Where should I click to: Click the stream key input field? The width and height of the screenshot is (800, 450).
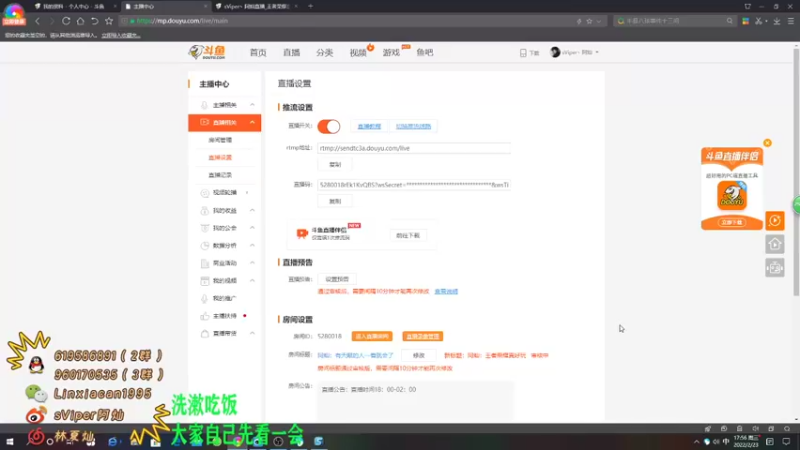pyautogui.click(x=414, y=185)
